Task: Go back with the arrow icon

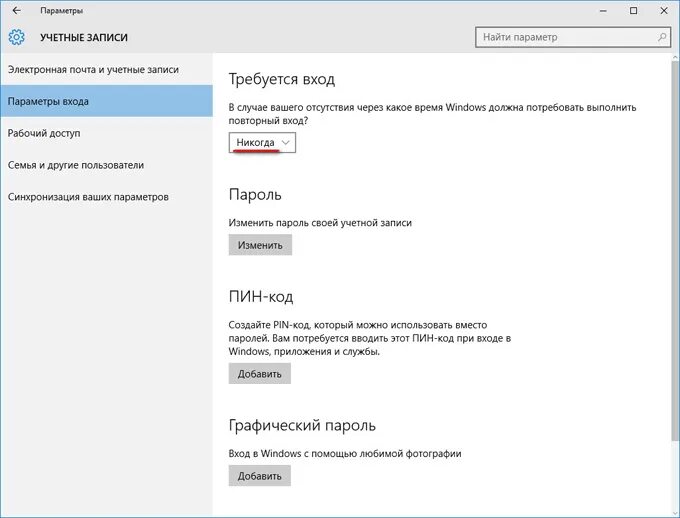Action: (x=16, y=10)
